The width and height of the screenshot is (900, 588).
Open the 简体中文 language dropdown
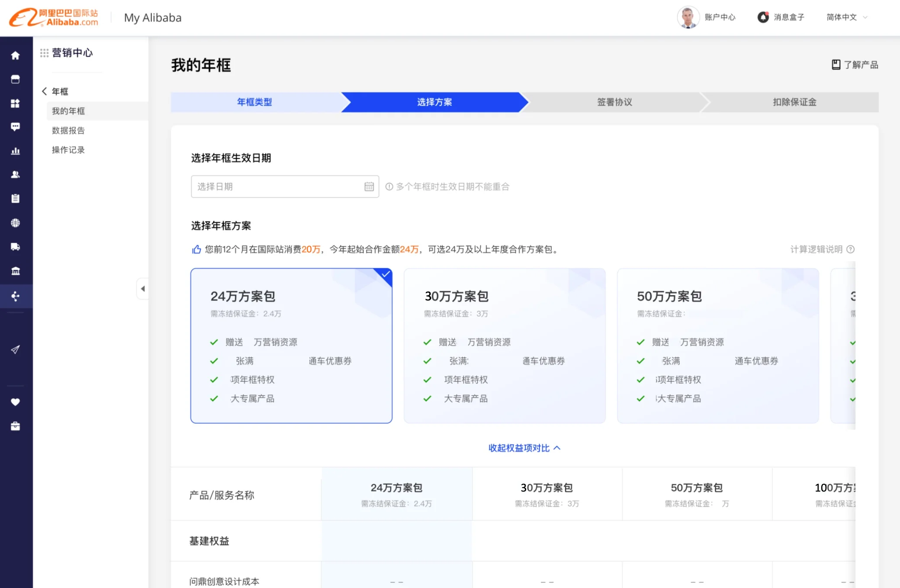[847, 17]
